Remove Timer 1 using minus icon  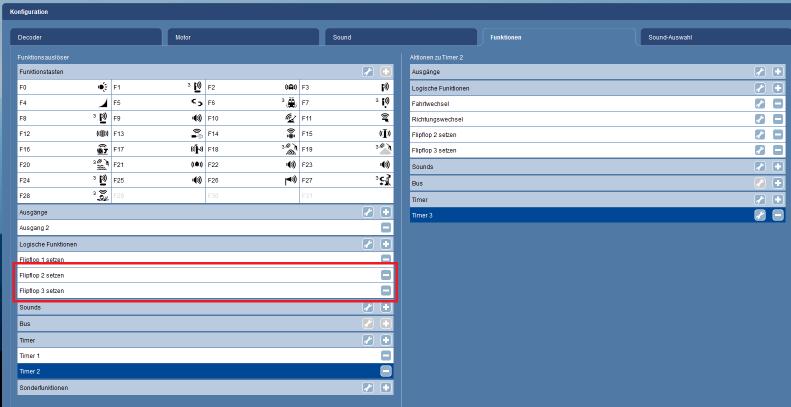coord(386,355)
